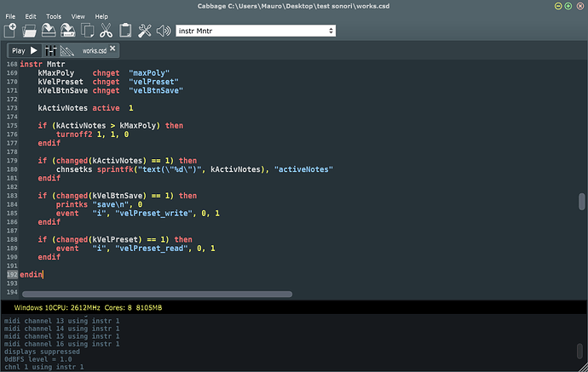Click the "velBtnSave" string on line 171

pos(156,90)
